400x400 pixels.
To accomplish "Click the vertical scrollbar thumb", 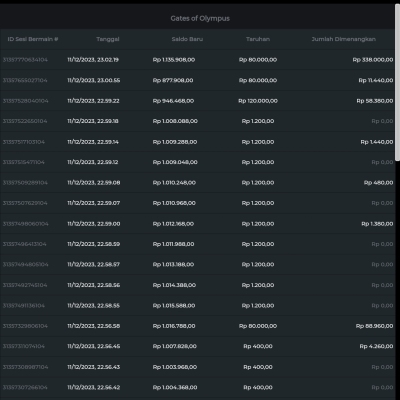I will 397,82.
